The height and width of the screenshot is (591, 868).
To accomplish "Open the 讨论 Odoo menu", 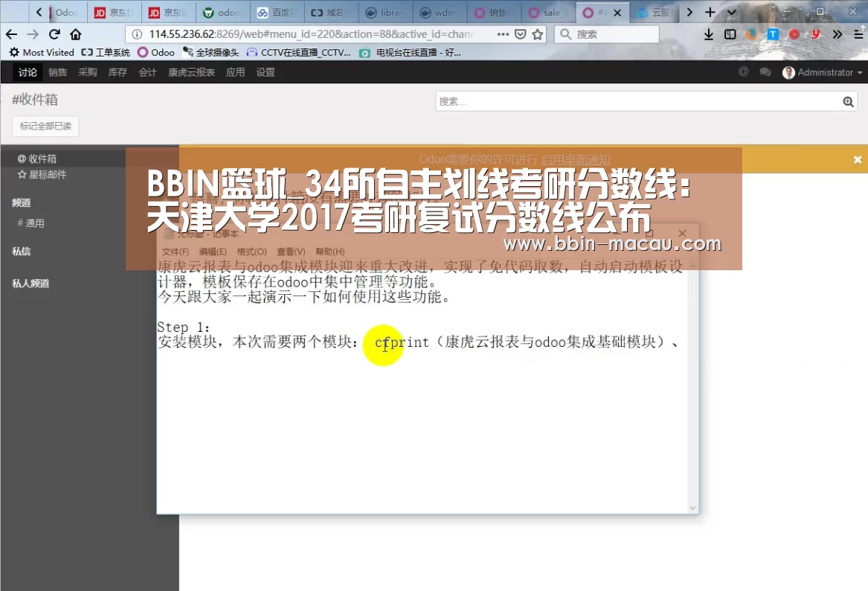I will point(27,72).
